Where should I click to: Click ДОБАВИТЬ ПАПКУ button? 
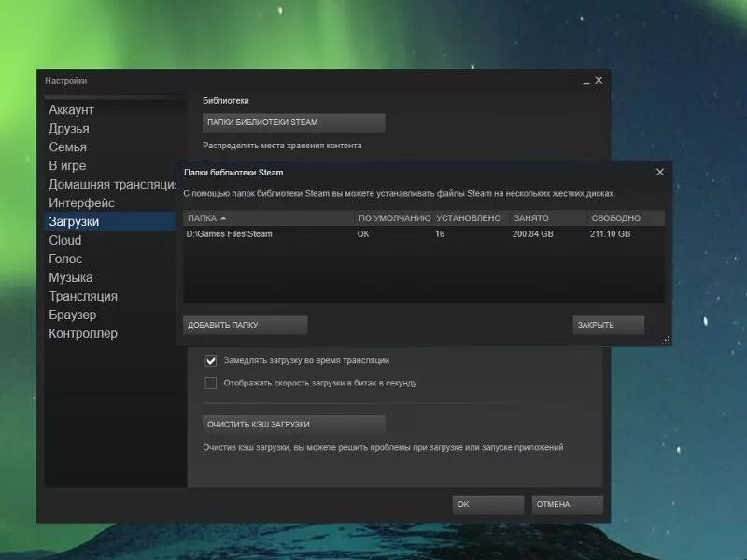[246, 325]
